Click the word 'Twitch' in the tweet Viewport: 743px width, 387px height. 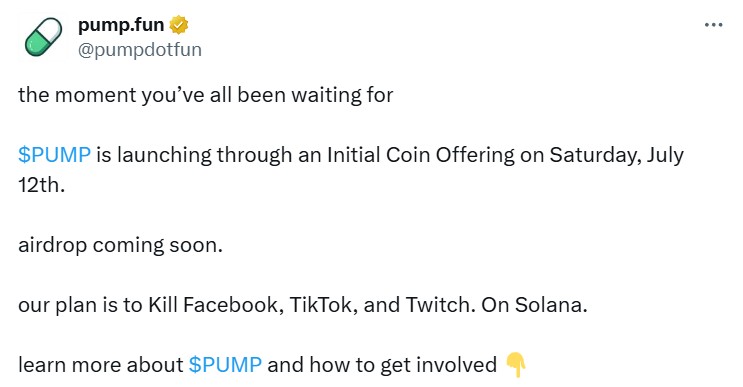(x=441, y=305)
